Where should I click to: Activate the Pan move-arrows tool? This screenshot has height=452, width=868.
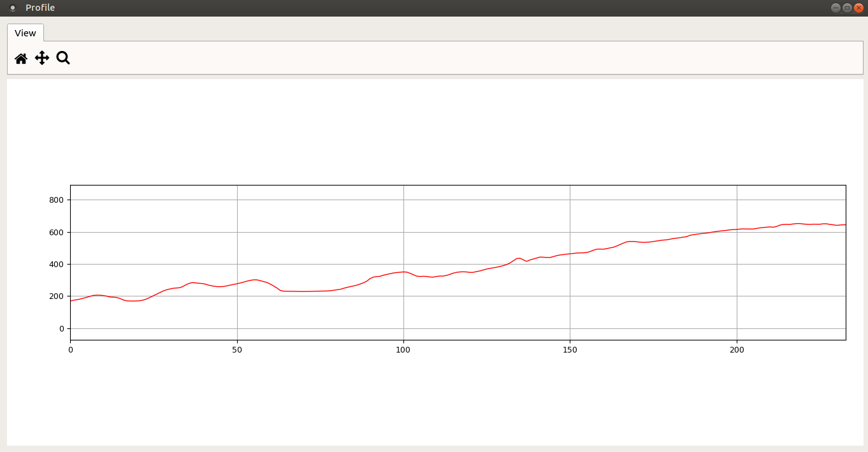(x=42, y=58)
